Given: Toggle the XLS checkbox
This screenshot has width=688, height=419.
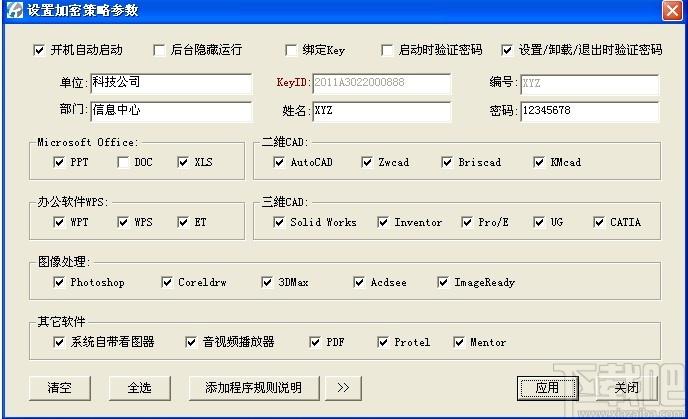Looking at the screenshot, I should (183, 162).
